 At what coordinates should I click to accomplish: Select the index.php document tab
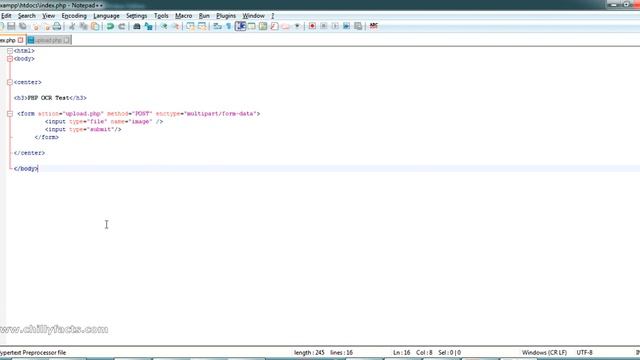(8, 40)
